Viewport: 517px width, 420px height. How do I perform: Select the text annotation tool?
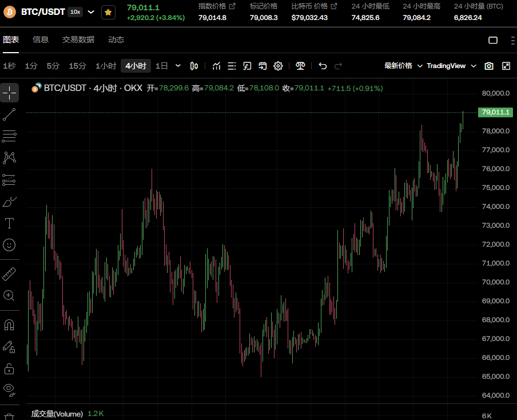[x=9, y=223]
